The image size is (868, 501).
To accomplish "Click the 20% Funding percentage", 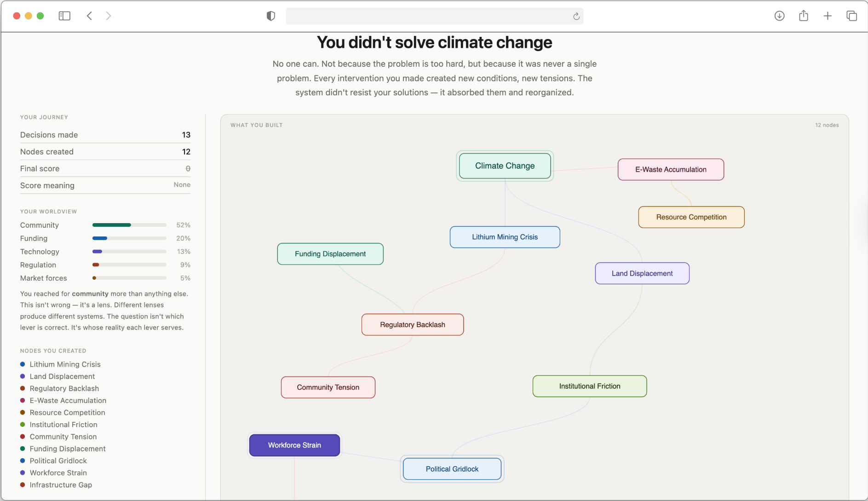I will 183,238.
